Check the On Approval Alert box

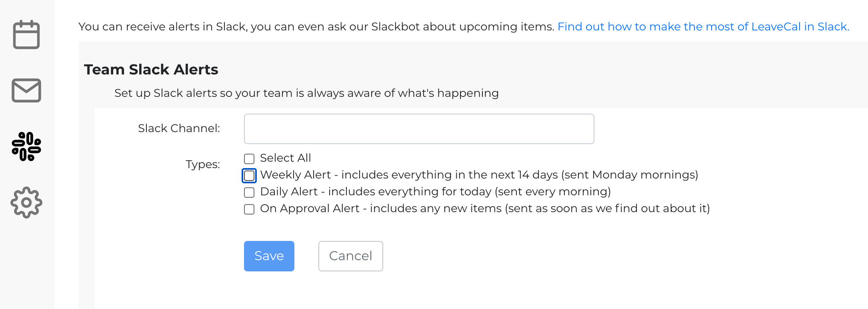coord(249,209)
